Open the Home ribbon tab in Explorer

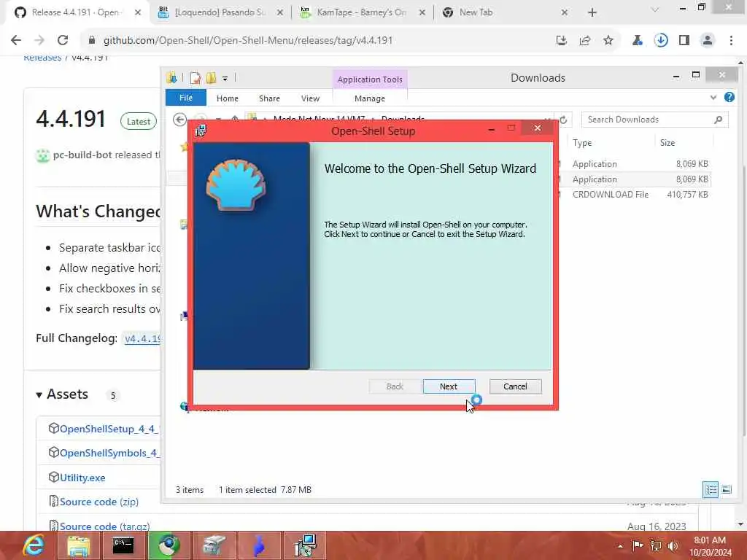pyautogui.click(x=228, y=98)
